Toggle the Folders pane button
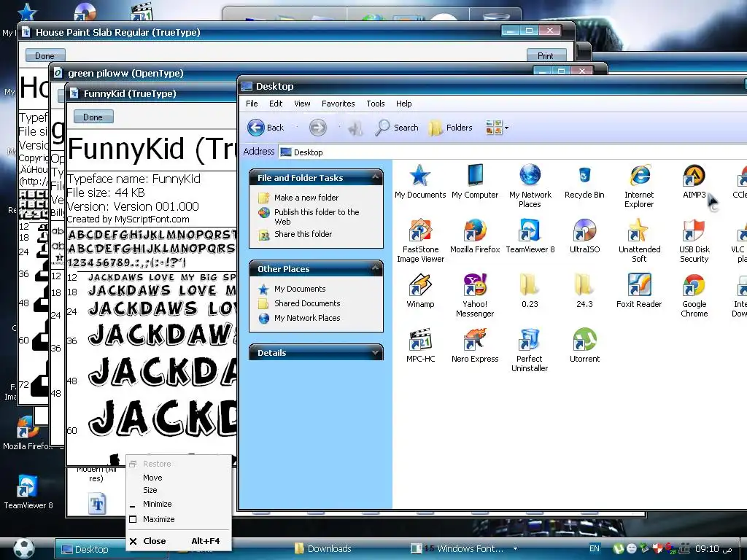Screen dimensions: 747x560 pos(450,128)
